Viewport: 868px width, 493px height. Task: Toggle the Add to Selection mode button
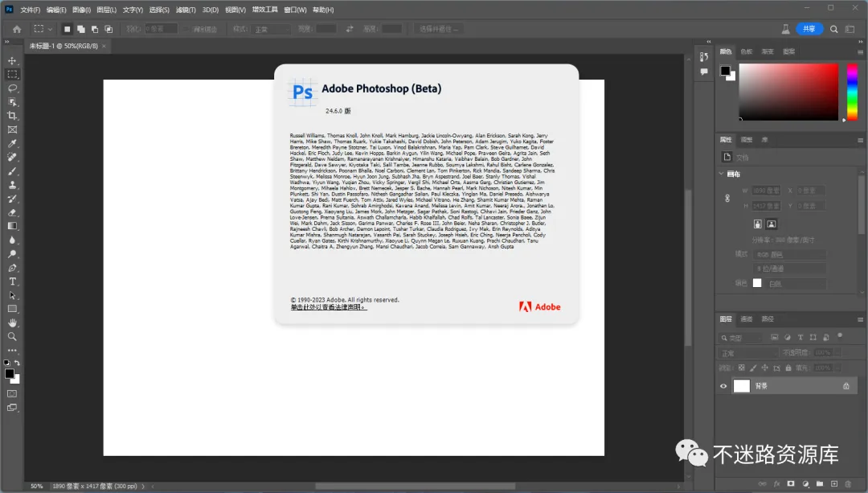point(81,29)
